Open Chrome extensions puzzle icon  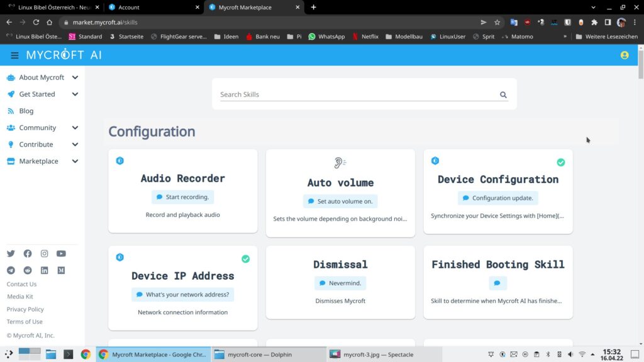coord(594,22)
